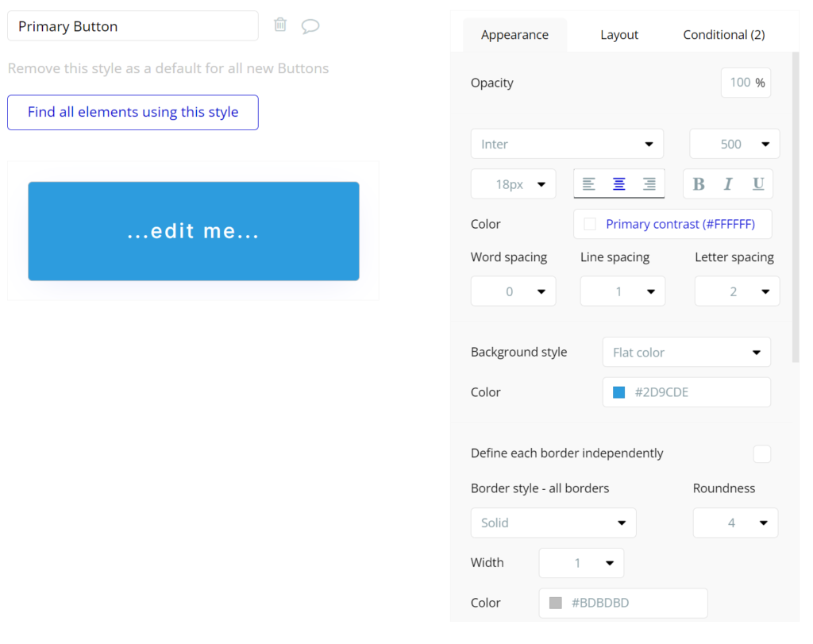Open the Word spacing dropdown

tap(514, 291)
